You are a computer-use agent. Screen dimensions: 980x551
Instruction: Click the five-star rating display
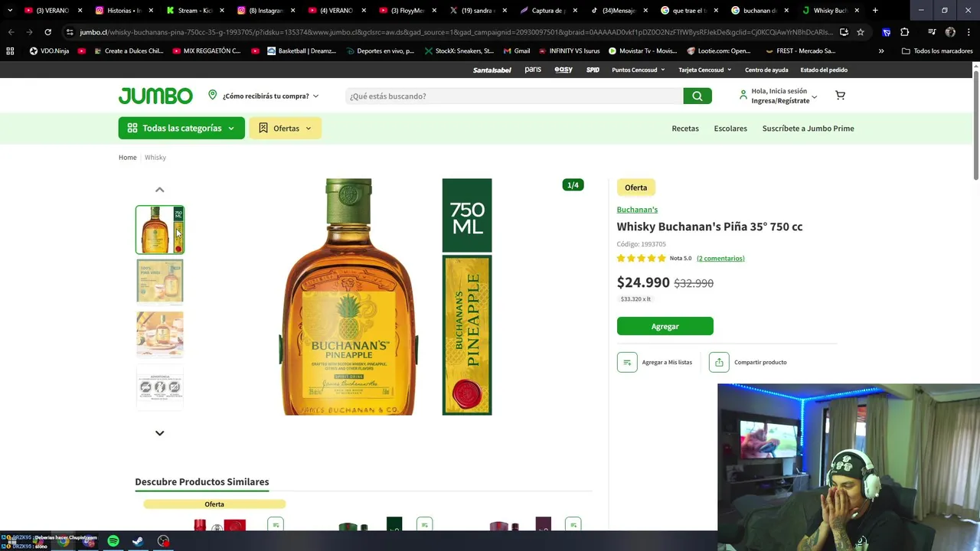coord(642,258)
